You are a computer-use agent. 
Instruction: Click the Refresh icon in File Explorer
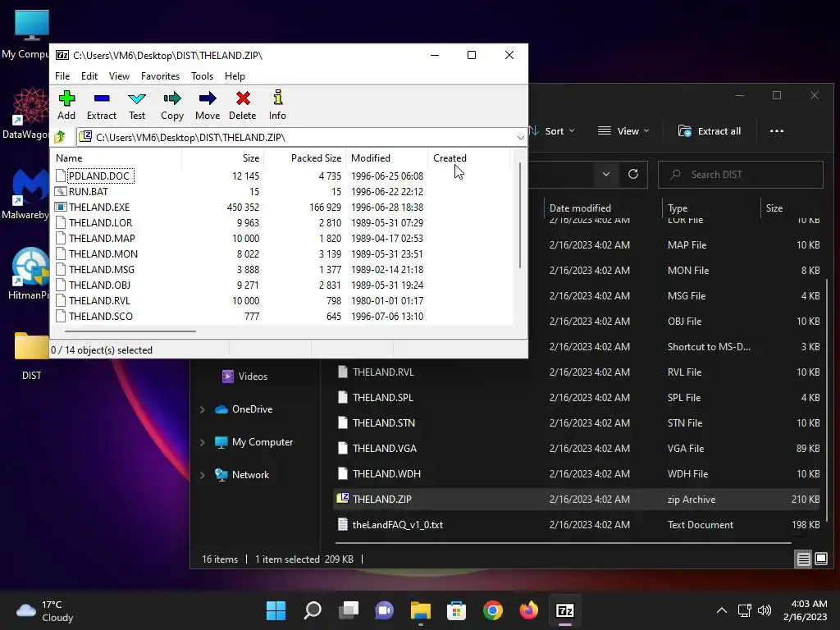(632, 174)
